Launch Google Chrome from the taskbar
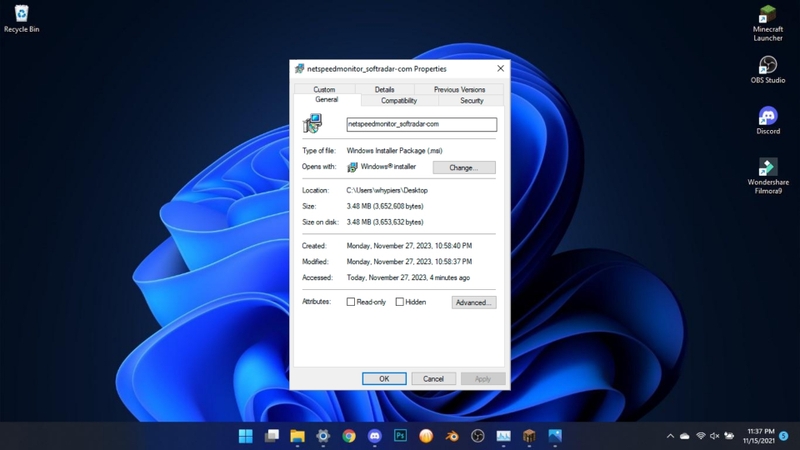The image size is (800, 450). click(349, 436)
